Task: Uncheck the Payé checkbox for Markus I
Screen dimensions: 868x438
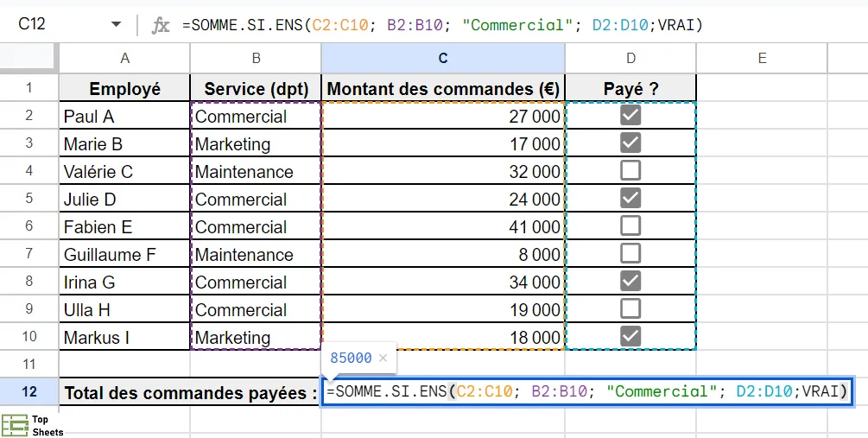Action: click(630, 337)
